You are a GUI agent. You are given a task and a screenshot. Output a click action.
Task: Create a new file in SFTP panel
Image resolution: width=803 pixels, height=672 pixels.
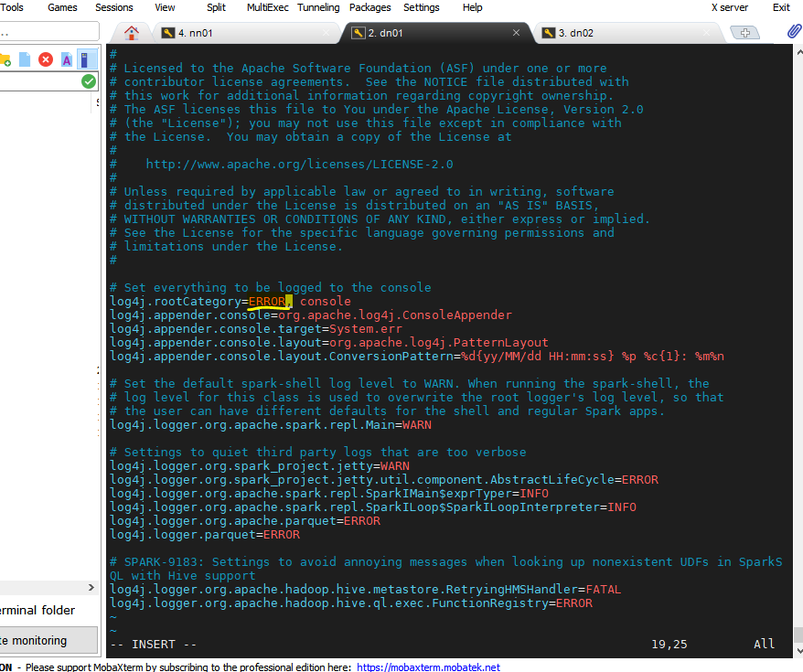point(25,59)
